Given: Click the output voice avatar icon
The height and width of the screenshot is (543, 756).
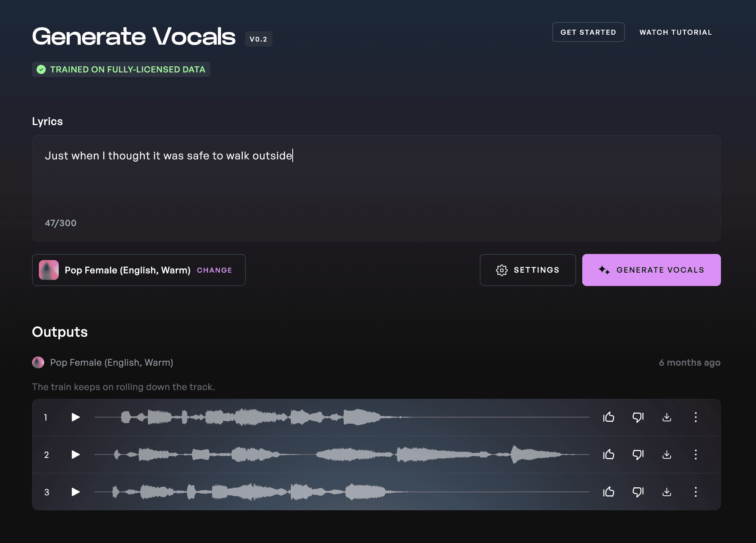Looking at the screenshot, I should [38, 362].
